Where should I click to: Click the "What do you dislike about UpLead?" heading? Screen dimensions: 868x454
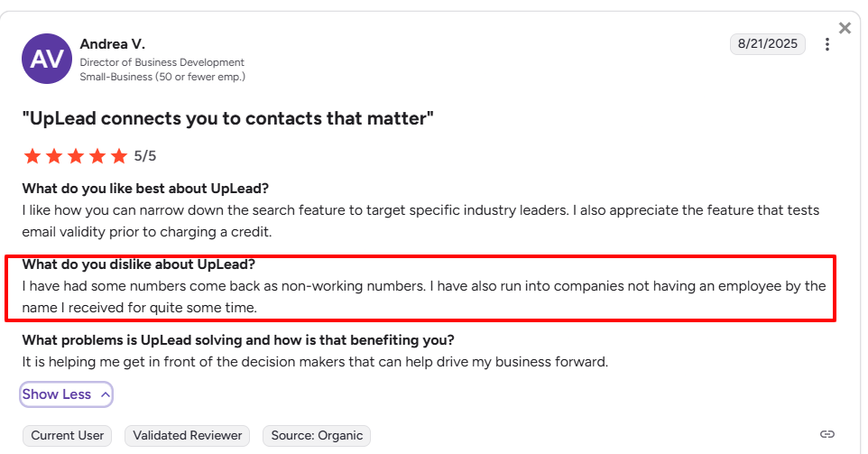138,264
